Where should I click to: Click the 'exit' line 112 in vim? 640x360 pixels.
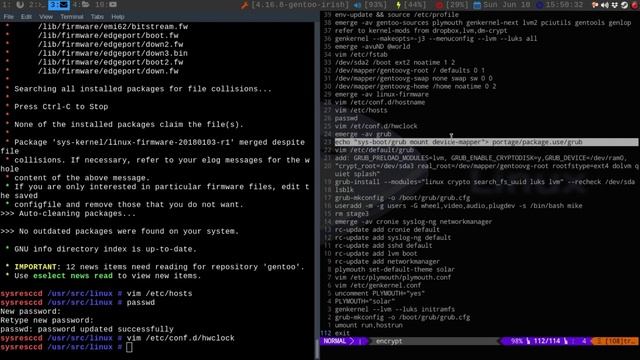(x=342, y=333)
